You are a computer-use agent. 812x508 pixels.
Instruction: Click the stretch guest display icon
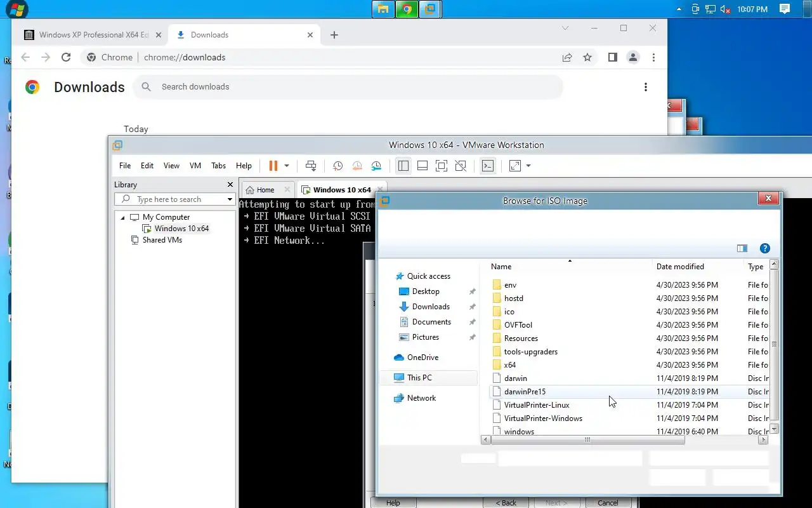click(x=515, y=166)
